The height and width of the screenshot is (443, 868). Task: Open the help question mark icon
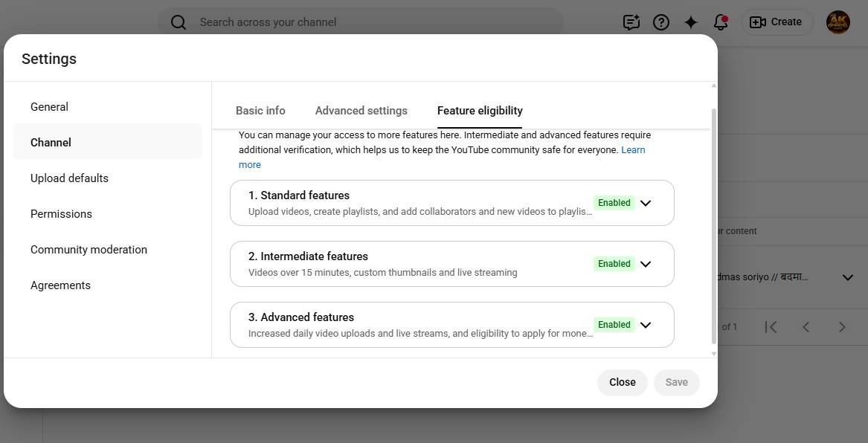661,22
